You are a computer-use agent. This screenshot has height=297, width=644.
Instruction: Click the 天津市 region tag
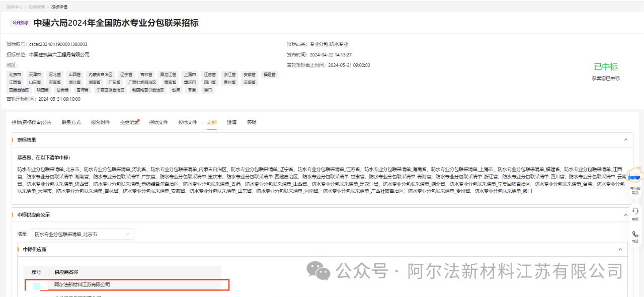35,75
